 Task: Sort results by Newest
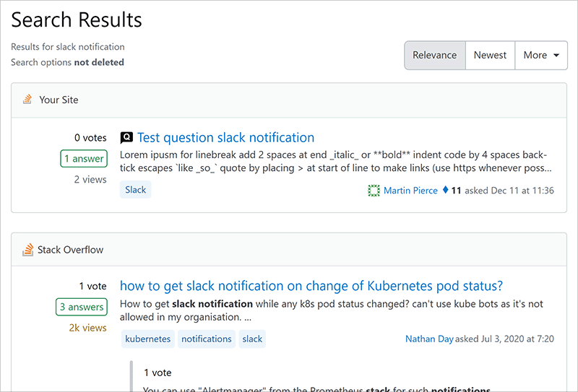click(490, 55)
